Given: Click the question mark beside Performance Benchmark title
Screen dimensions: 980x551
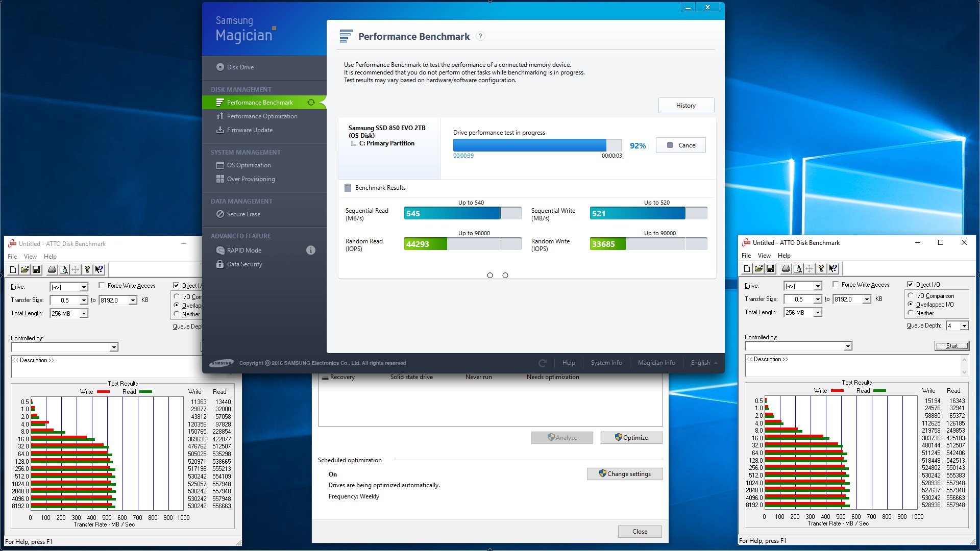Looking at the screenshot, I should (x=480, y=36).
